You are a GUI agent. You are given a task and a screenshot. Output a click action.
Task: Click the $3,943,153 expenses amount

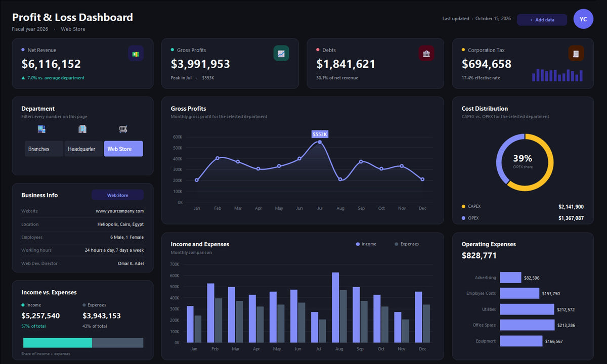[102, 316]
